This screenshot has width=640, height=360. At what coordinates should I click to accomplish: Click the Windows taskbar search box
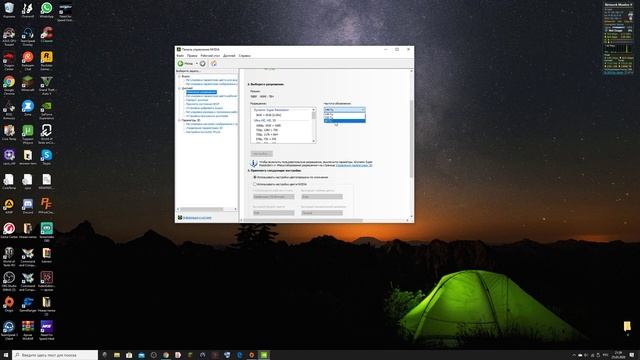55,355
